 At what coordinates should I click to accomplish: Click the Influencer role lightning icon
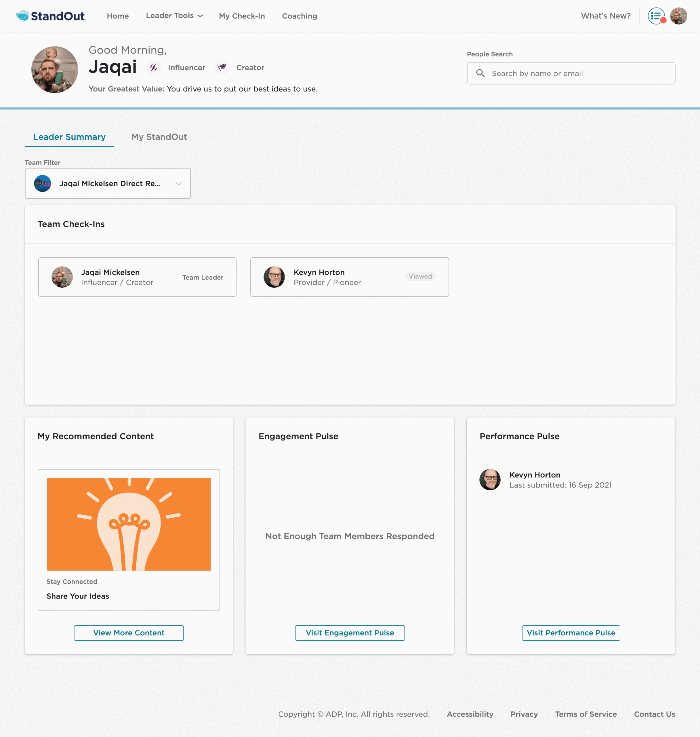[x=153, y=68]
